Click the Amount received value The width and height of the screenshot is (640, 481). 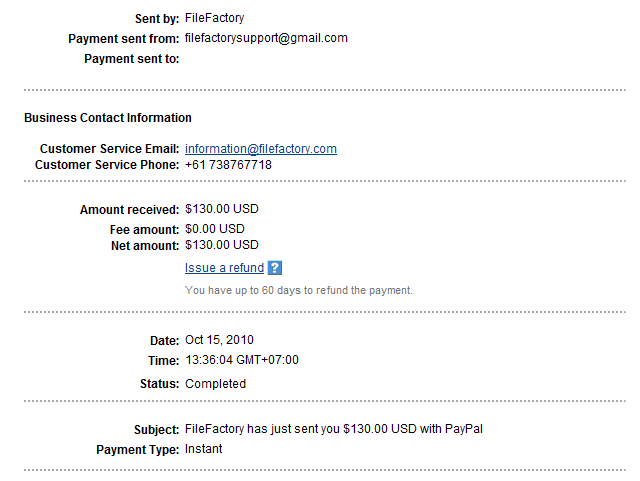(222, 210)
